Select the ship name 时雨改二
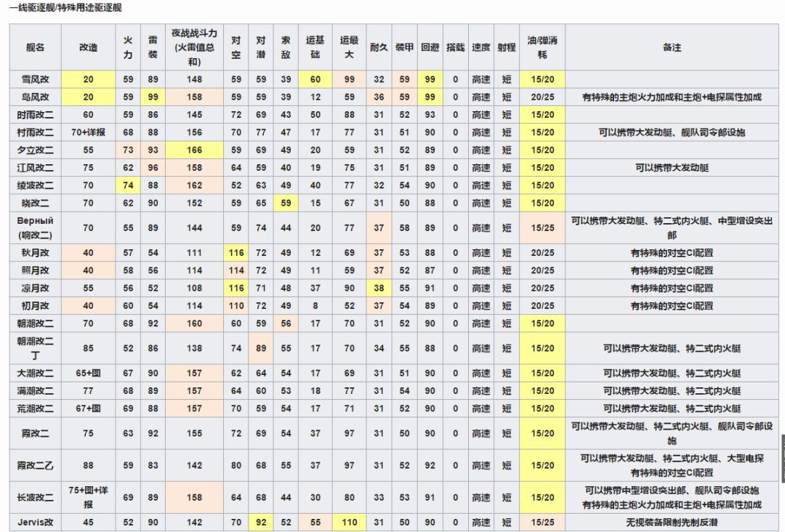785x532 pixels. [35, 115]
